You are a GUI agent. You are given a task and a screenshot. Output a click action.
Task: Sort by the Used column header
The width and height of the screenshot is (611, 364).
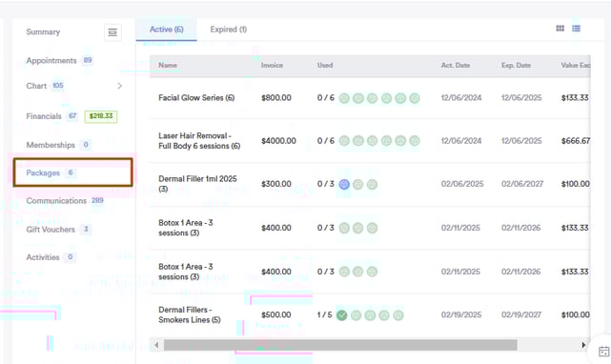click(325, 65)
